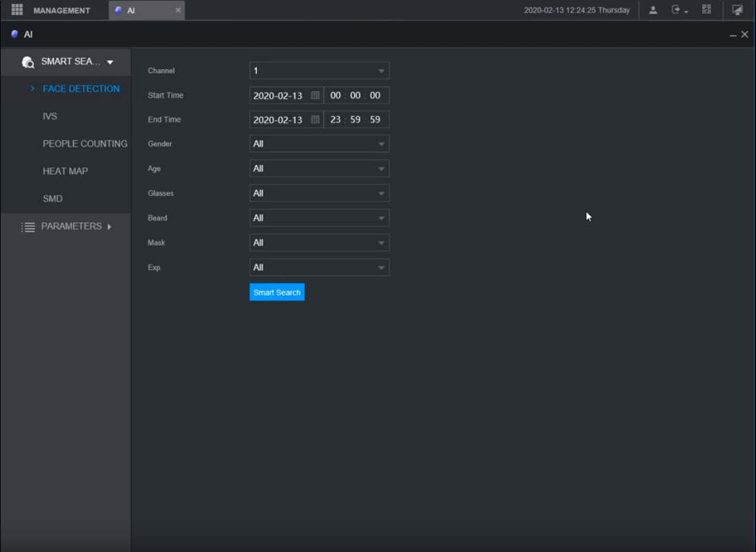Click the QR code icon
This screenshot has width=756, height=552.
click(x=706, y=10)
